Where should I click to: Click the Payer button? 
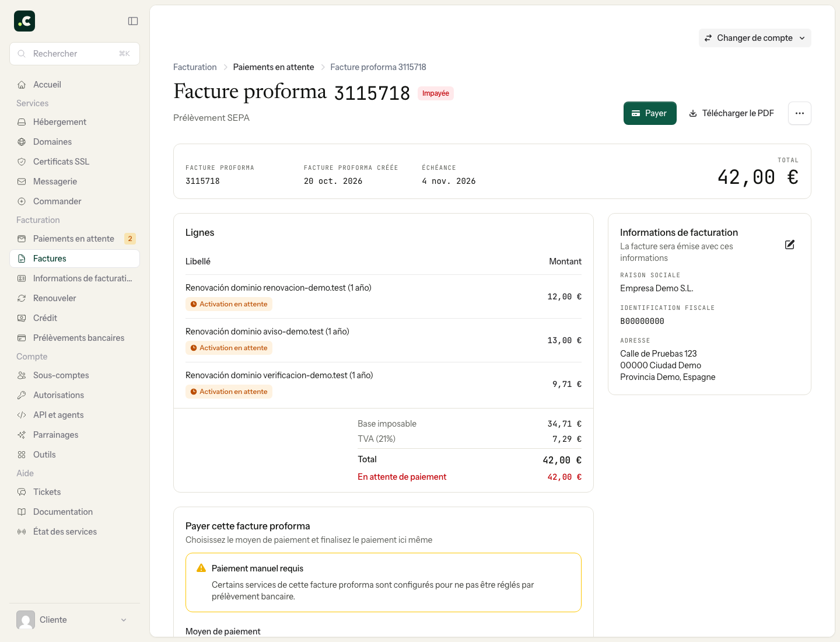(x=650, y=113)
